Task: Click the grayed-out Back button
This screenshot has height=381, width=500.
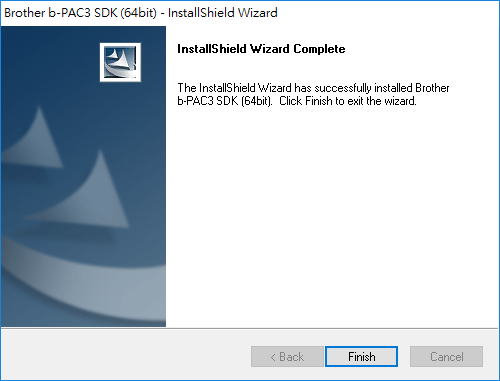Action: 287,356
